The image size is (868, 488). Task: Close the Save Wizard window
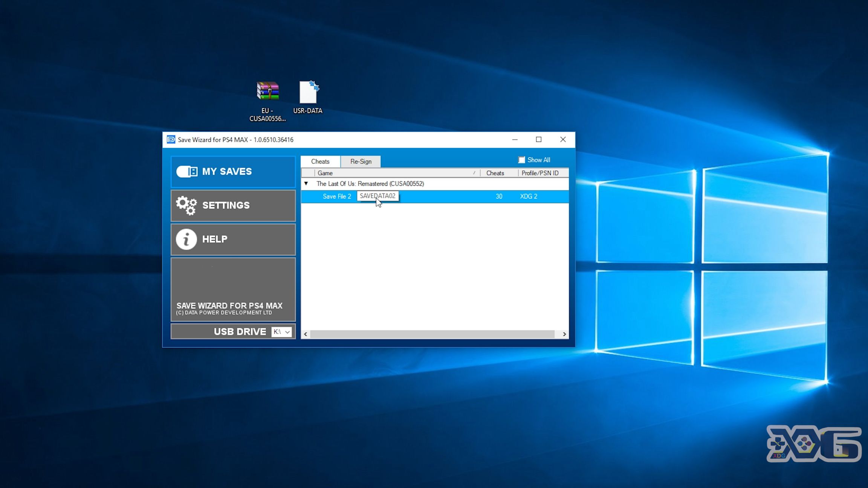pos(563,140)
